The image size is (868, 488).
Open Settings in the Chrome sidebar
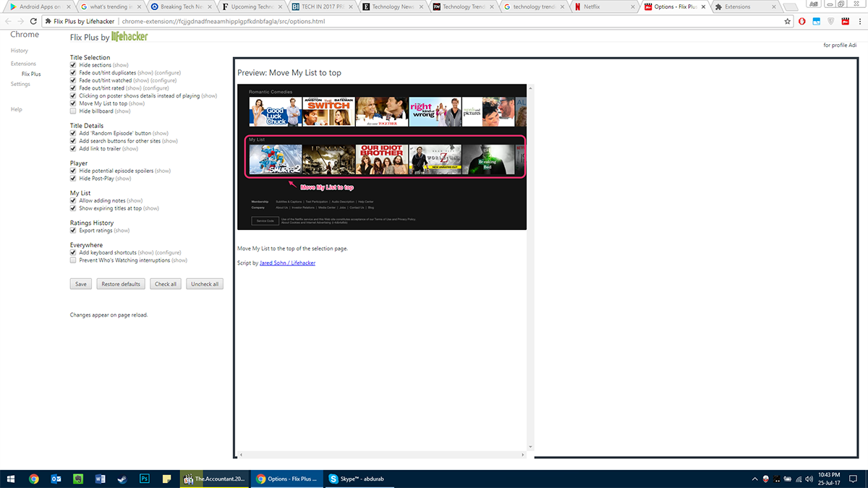pyautogui.click(x=20, y=84)
